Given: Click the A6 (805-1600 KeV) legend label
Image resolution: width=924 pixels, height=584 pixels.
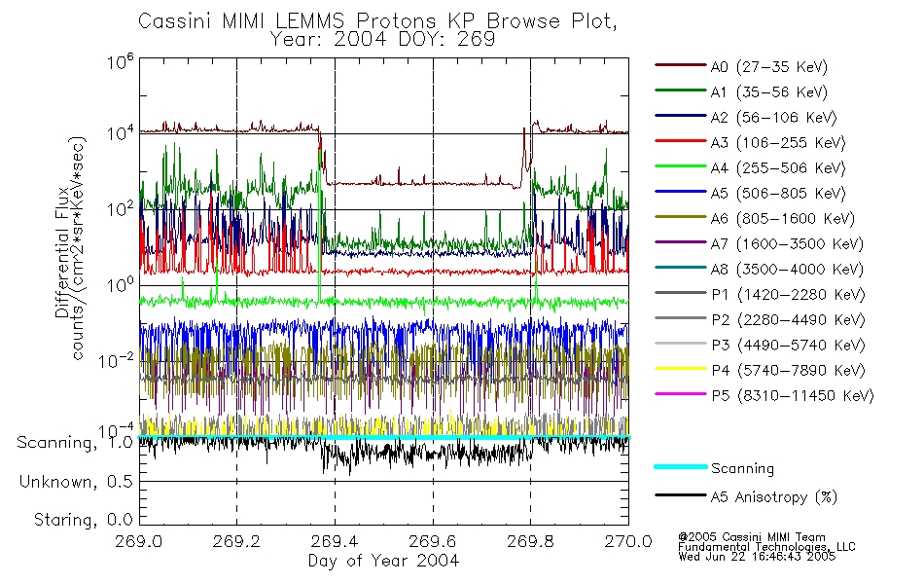Looking at the screenshot, I should tap(783, 219).
